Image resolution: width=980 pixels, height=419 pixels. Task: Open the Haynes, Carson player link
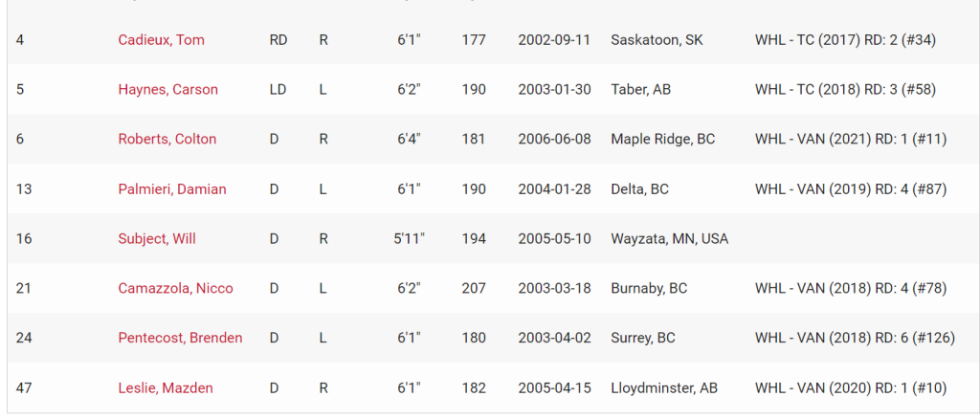click(x=168, y=89)
